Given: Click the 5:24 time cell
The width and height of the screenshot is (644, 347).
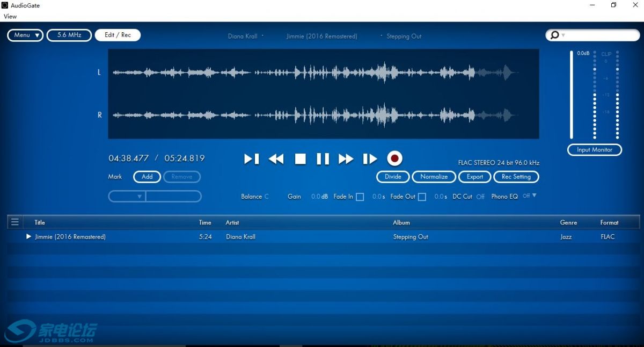Looking at the screenshot, I should coord(206,237).
